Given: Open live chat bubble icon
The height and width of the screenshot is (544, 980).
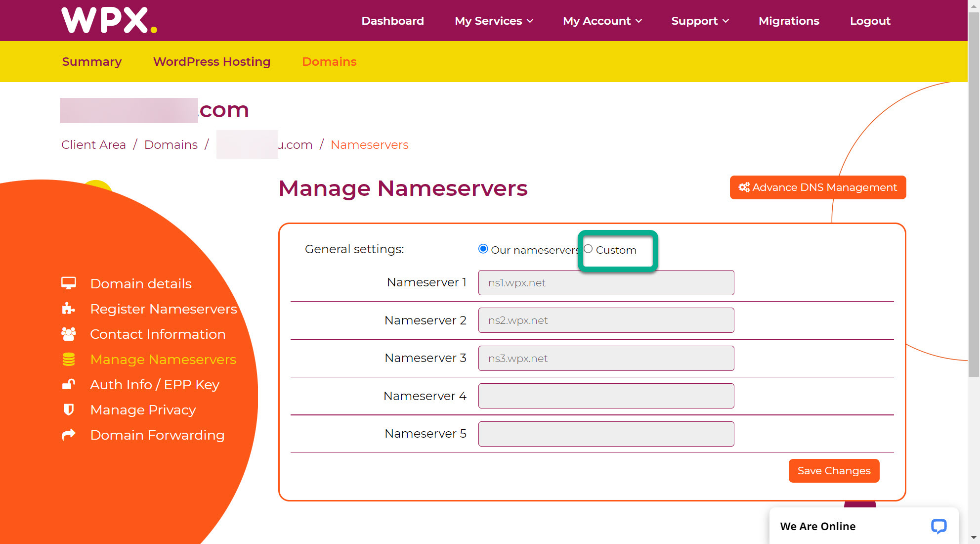Looking at the screenshot, I should (938, 526).
